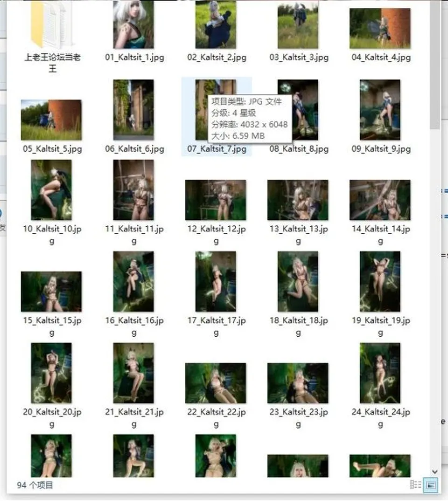
Task: Click the 07_Kaltsit_7.jpg filename label
Action: coord(217,149)
